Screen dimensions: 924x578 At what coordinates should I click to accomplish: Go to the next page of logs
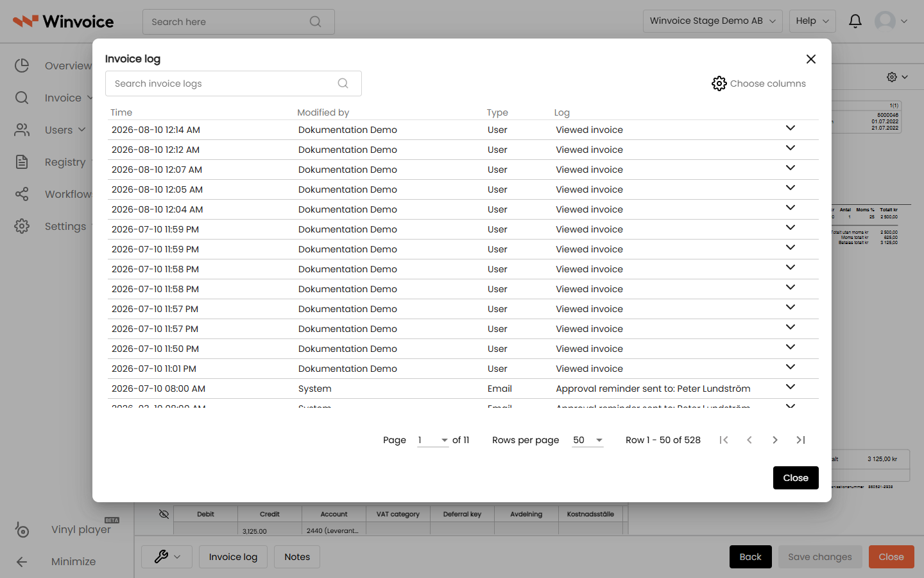[x=775, y=440]
